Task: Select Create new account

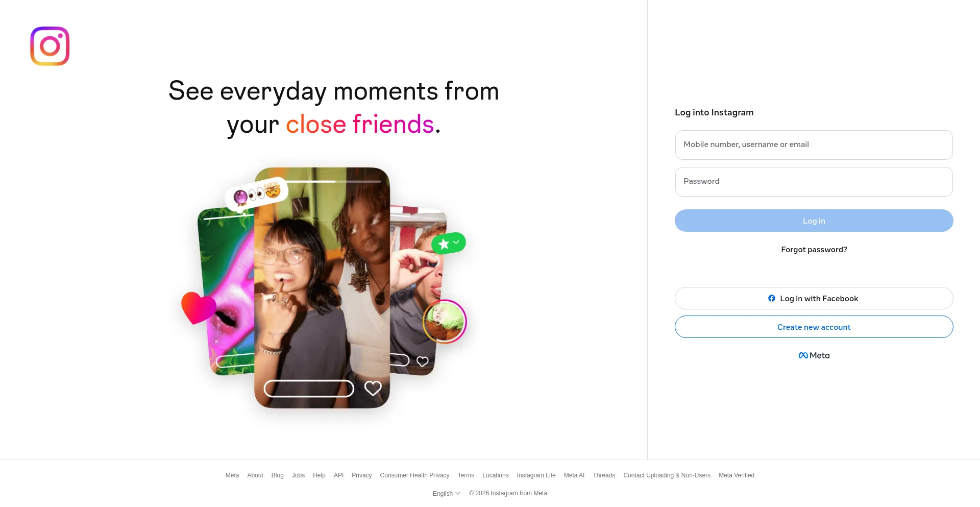Action: click(814, 327)
